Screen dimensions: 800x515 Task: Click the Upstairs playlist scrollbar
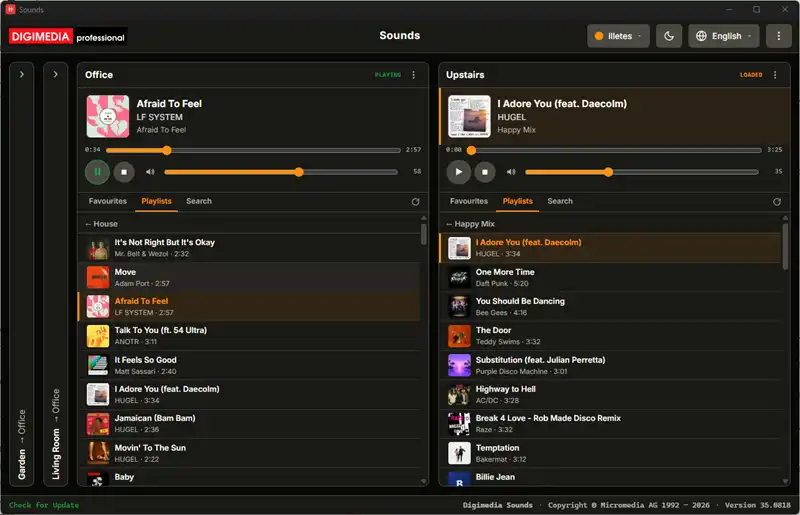pos(785,246)
